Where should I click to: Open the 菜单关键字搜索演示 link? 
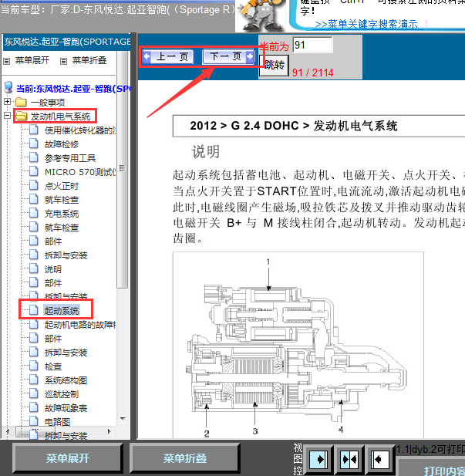click(366, 24)
